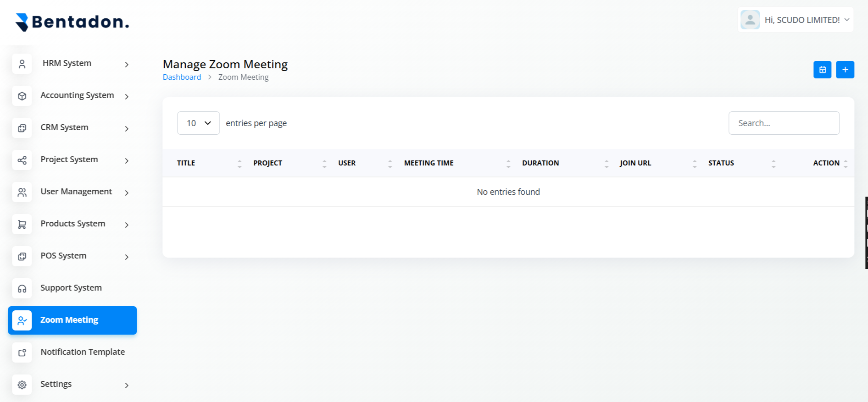
Task: Open Notification Template menu item
Action: 72,352
